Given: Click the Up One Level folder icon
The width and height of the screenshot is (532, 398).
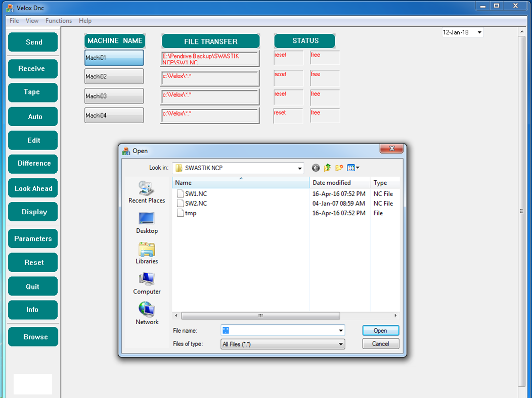Looking at the screenshot, I should pyautogui.click(x=327, y=168).
